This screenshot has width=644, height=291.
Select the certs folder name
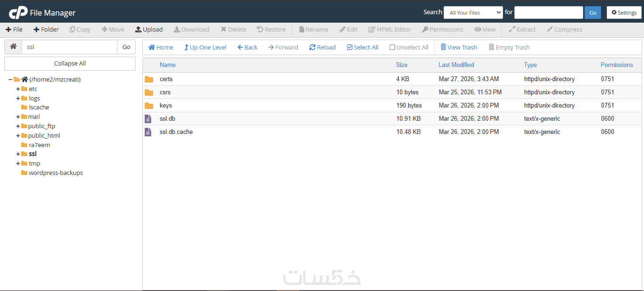coord(166,79)
